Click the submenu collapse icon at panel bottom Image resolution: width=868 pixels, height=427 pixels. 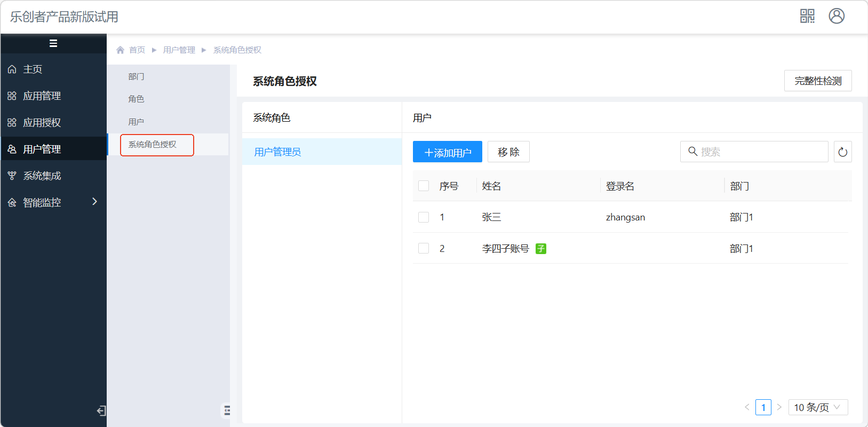pos(227,410)
